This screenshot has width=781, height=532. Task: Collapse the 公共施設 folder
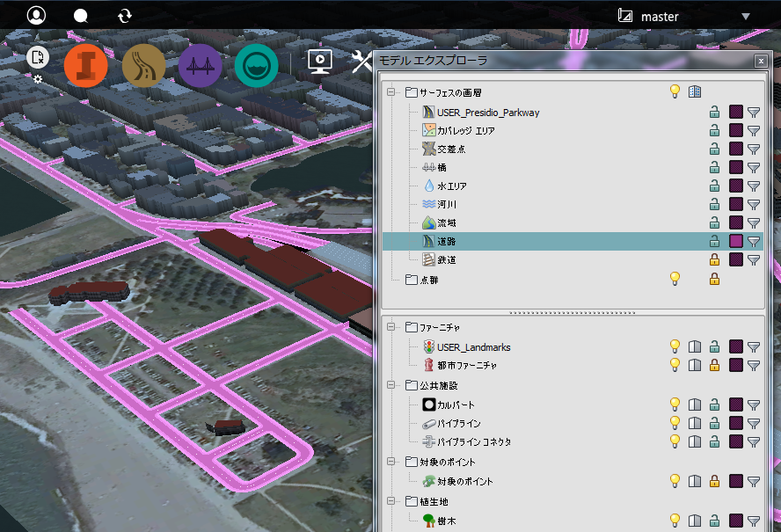coord(391,385)
